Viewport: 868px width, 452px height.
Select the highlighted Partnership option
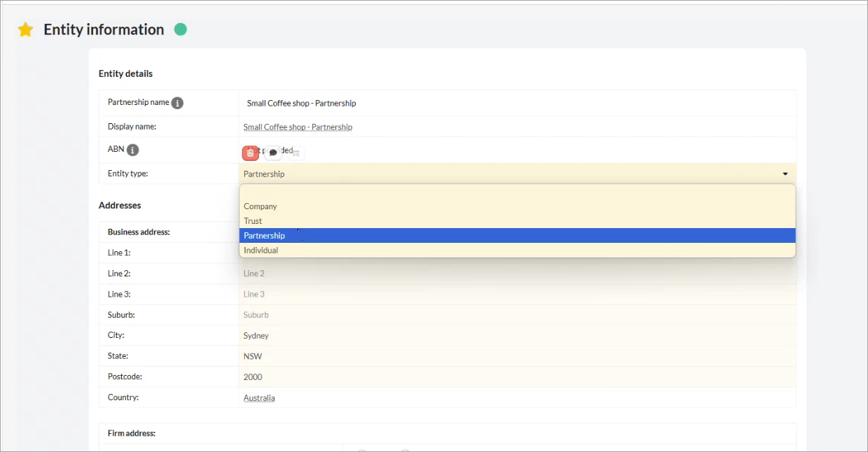265,236
